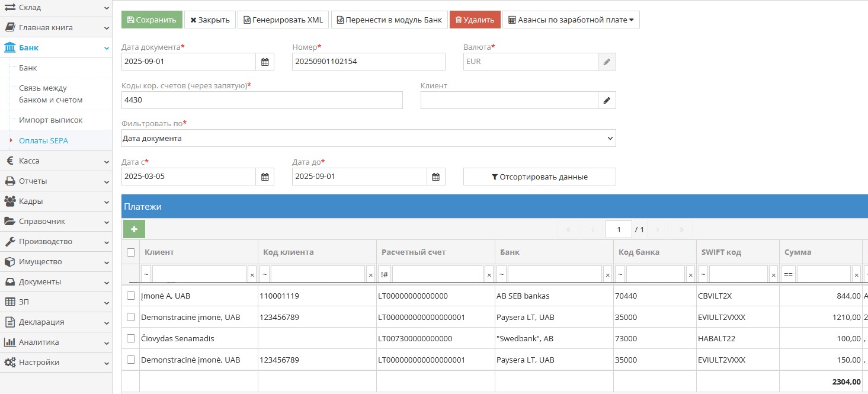
Task: Expand the Касса sidebar section
Action: (56, 161)
